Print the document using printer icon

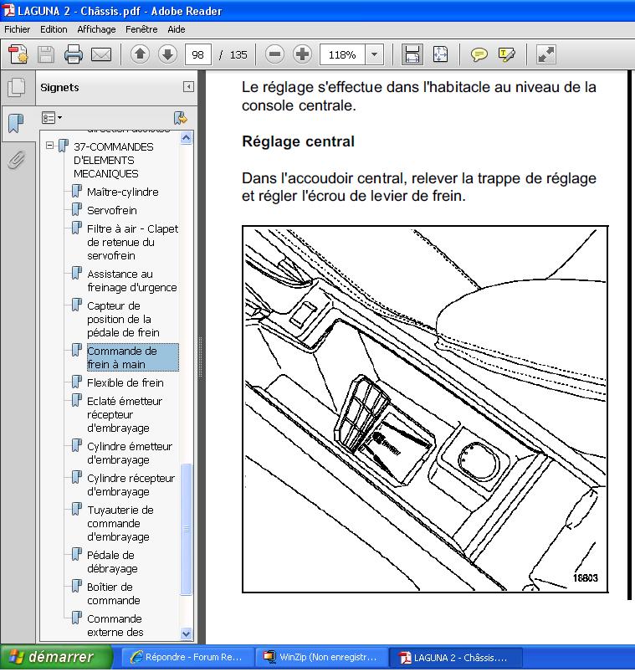pyautogui.click(x=74, y=54)
